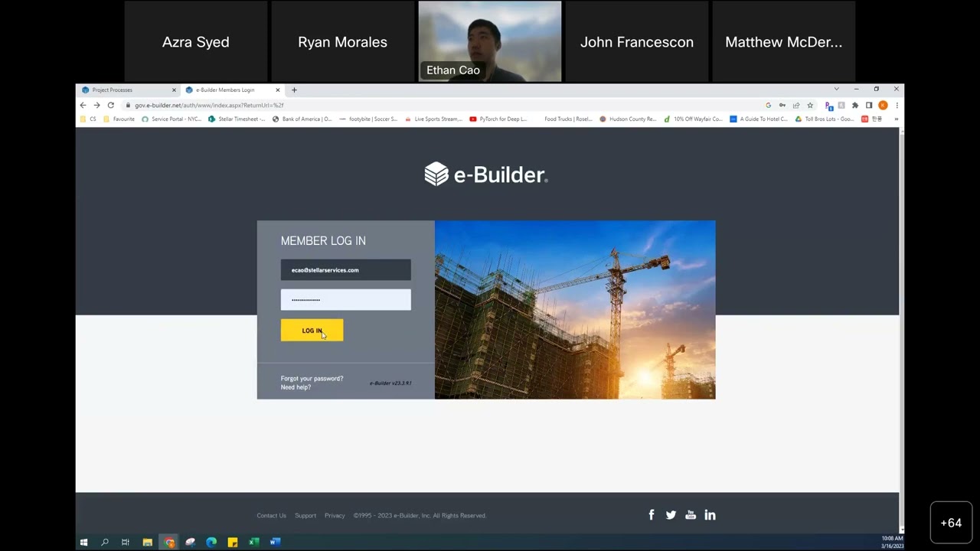The height and width of the screenshot is (551, 980).
Task: Open a new browser tab
Action: click(x=294, y=90)
